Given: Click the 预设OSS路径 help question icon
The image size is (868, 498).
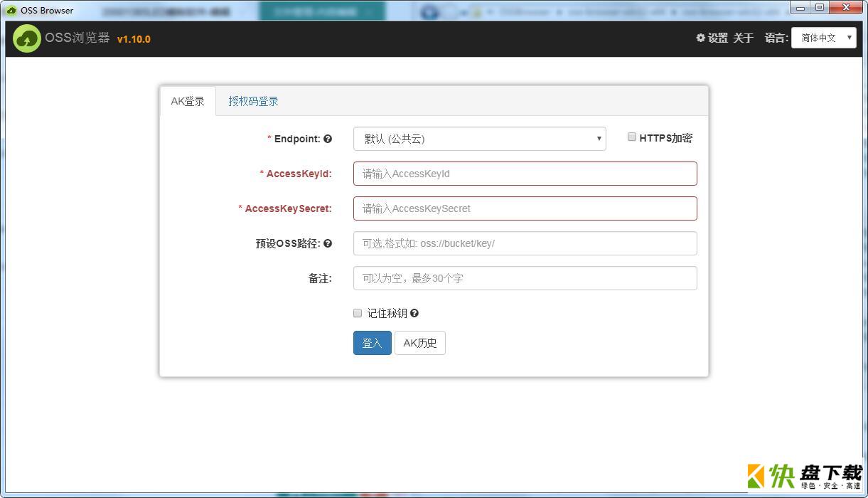Looking at the screenshot, I should [x=328, y=243].
